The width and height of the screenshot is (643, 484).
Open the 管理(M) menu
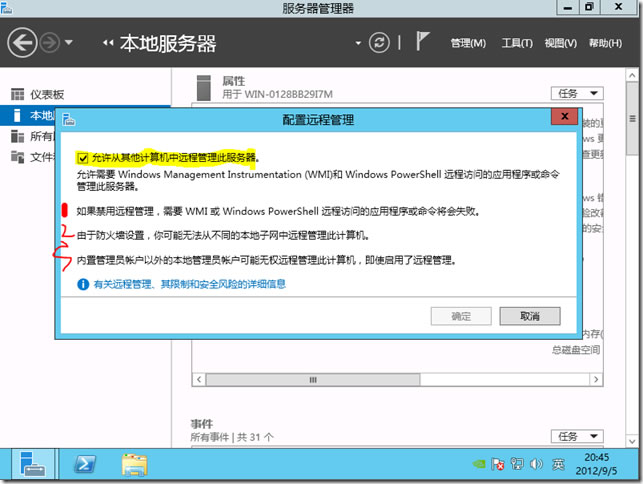point(467,43)
